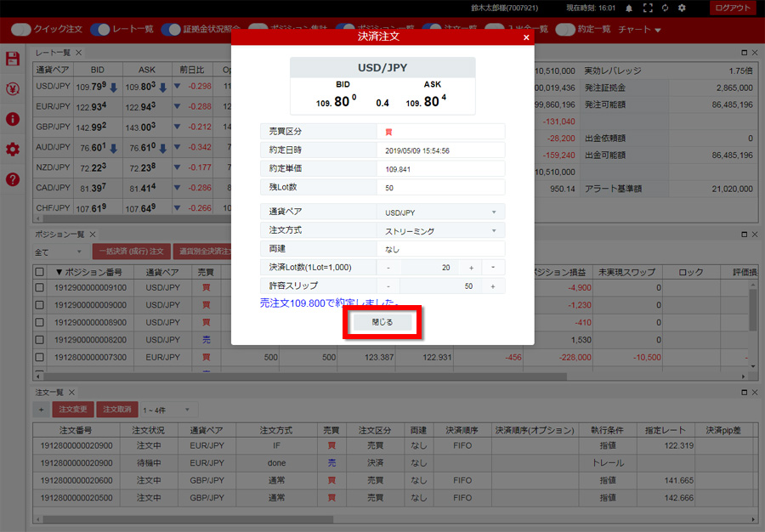
Task: Select USD/JPY row in rate list
Action: click(x=132, y=87)
